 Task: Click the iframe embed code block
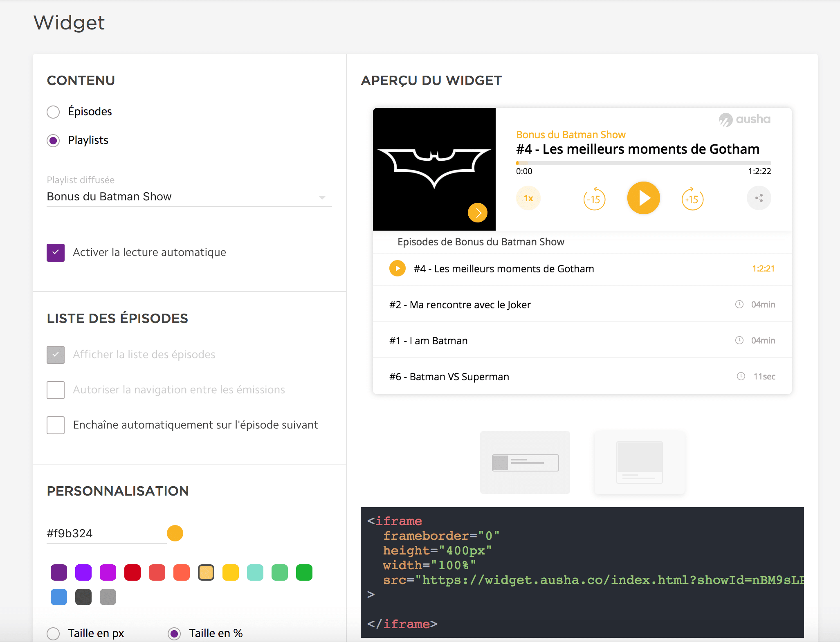pyautogui.click(x=582, y=572)
